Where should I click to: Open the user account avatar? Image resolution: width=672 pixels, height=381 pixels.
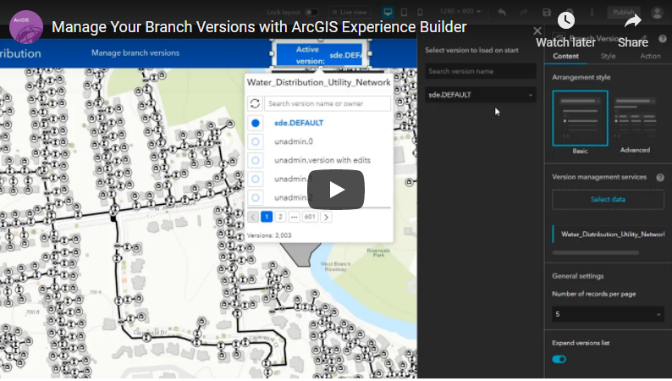[657, 12]
